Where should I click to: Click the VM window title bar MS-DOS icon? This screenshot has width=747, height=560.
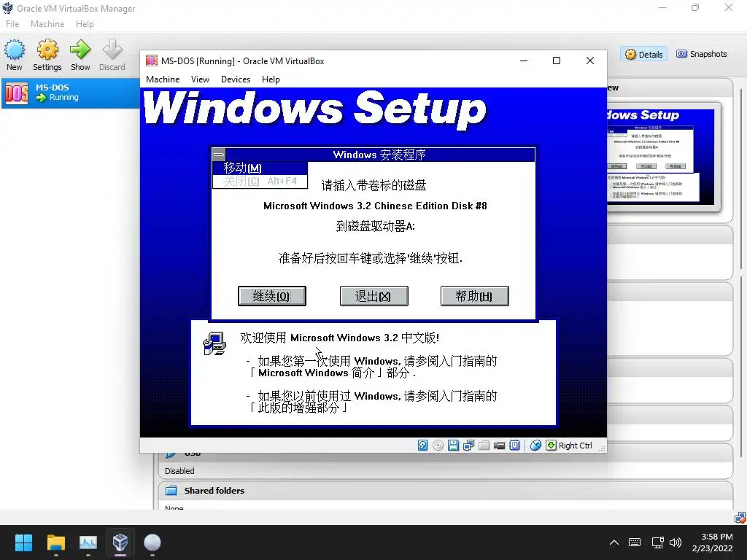click(x=152, y=61)
